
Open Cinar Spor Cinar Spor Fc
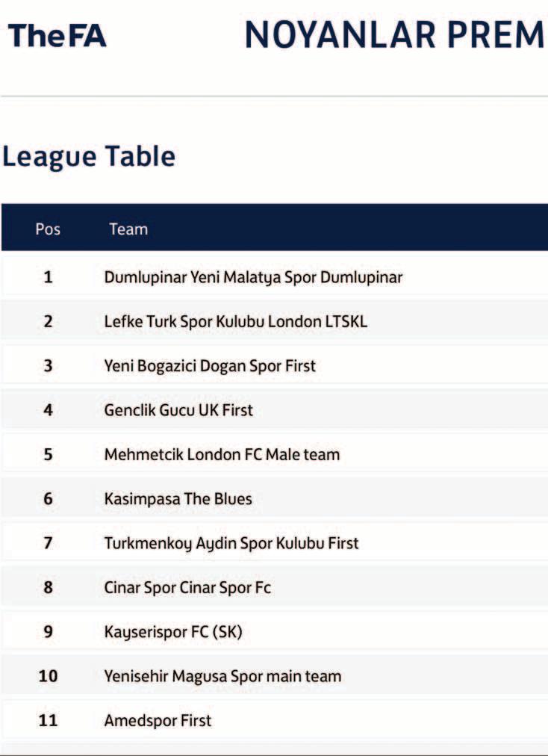click(187, 588)
